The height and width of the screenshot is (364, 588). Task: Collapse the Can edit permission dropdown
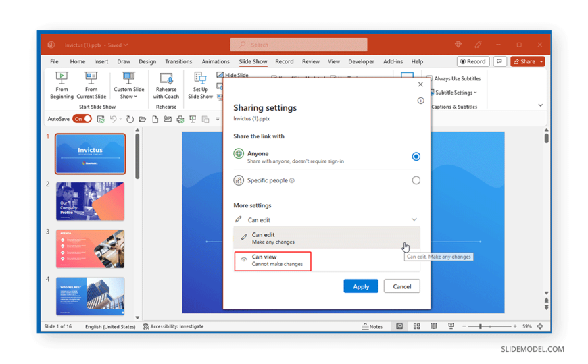coord(414,219)
